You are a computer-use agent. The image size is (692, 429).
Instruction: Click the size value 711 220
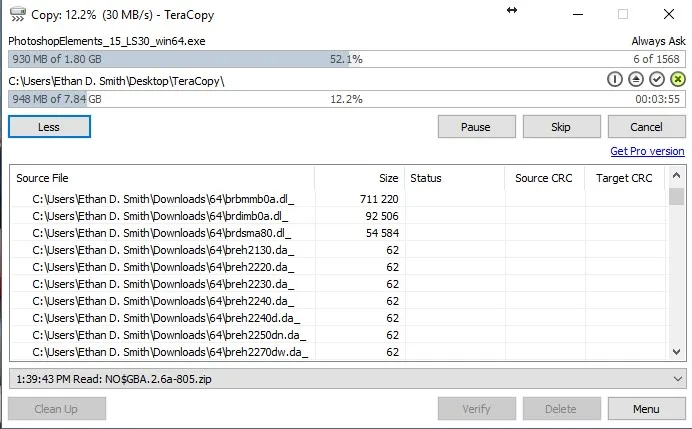[x=379, y=199]
